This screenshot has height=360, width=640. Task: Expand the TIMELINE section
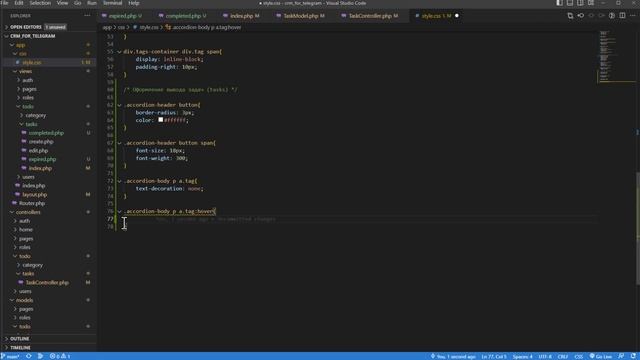[48, 348]
